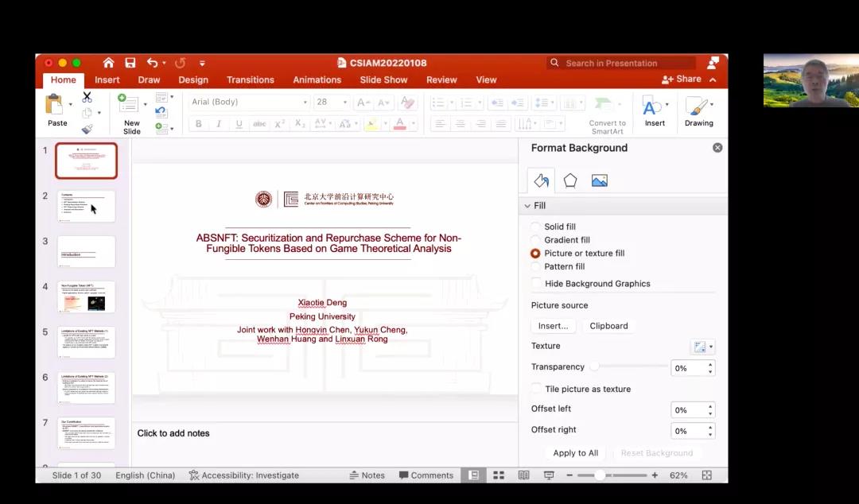The image size is (859, 504).
Task: Open the Animations ribbon tab
Action: (317, 79)
